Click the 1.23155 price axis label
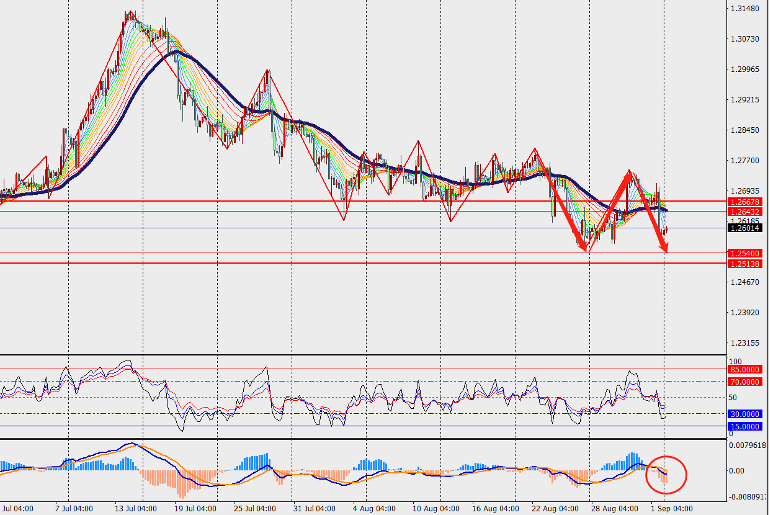Image resolution: width=770 pixels, height=515 pixels. [x=745, y=343]
